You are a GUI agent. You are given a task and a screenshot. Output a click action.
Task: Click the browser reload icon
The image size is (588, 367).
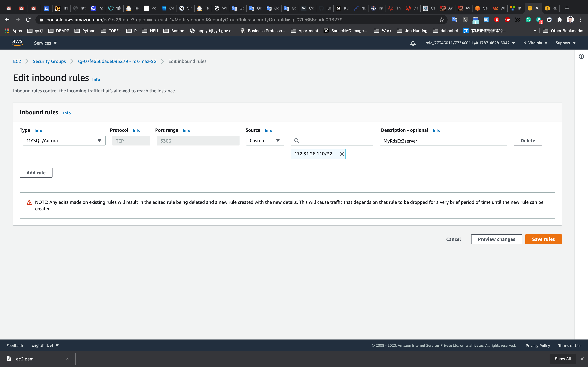[28, 20]
